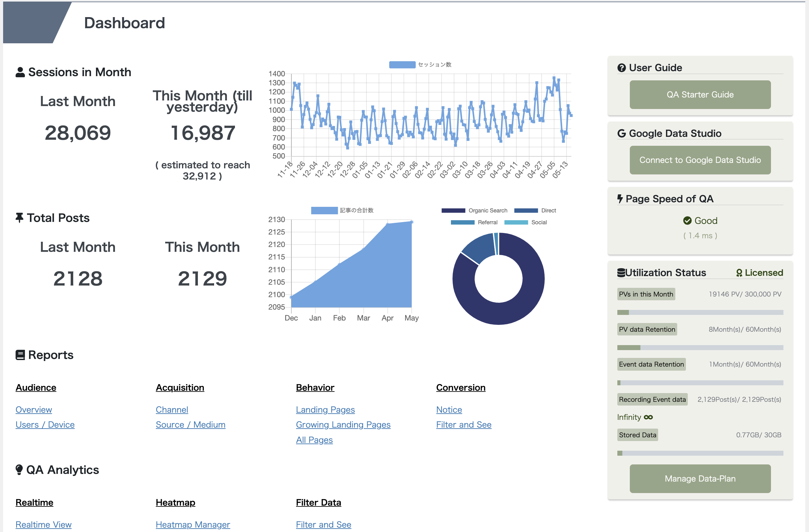Screen dimensions: 809x532
Task: Click the PVs in this Month label
Action: (646, 294)
